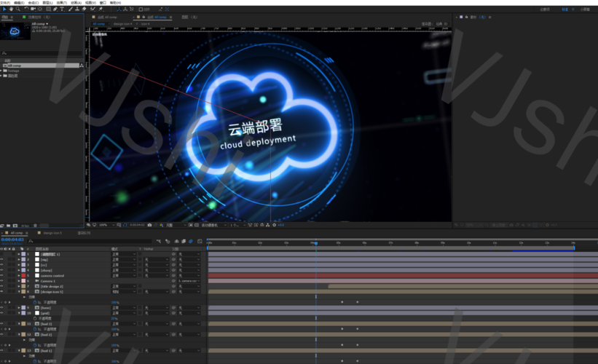Switch to the design icon 5 timeline tab
Screen dimensions: 598x364
coord(52,232)
